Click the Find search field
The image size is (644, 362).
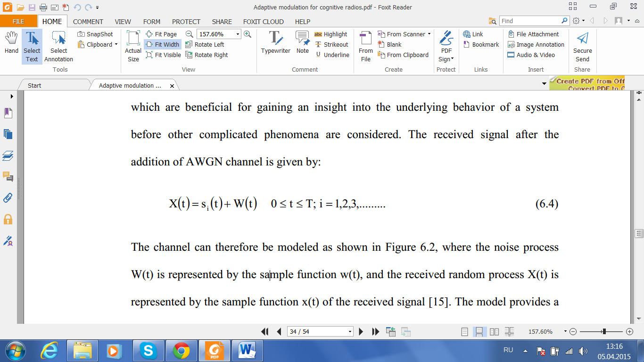530,21
